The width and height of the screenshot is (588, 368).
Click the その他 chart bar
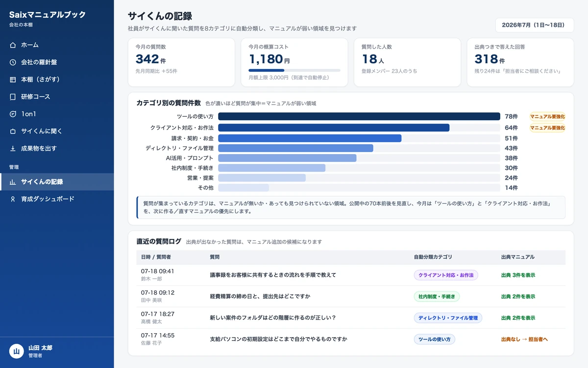(x=244, y=187)
